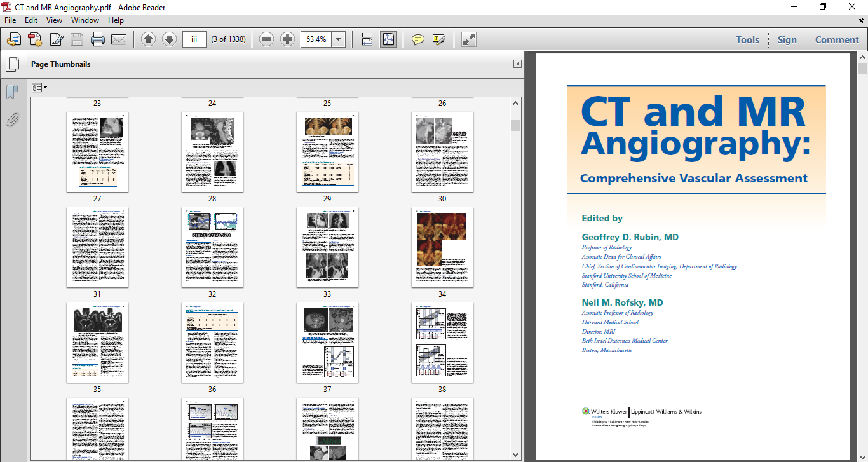Select page 34 thumbnail
The height and width of the screenshot is (462, 868).
click(x=442, y=247)
